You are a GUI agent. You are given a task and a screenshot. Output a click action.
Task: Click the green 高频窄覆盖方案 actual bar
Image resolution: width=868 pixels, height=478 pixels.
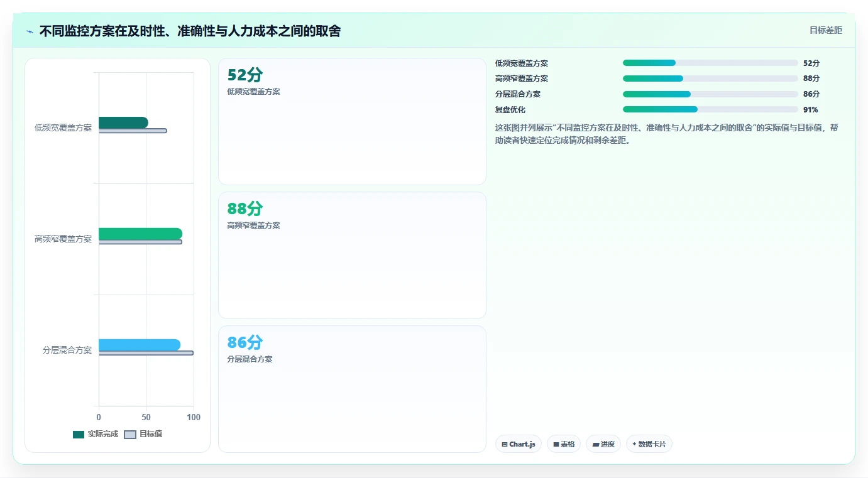[x=140, y=234]
